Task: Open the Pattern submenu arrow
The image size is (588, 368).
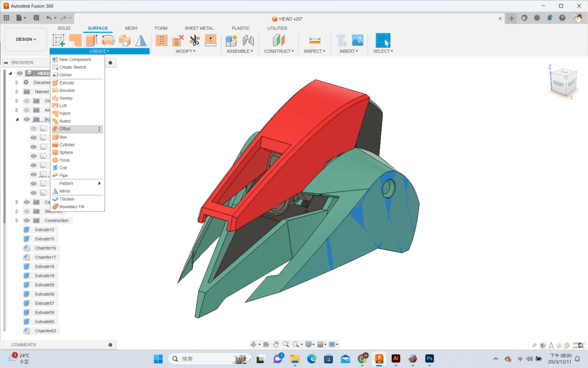Action: [x=99, y=183]
